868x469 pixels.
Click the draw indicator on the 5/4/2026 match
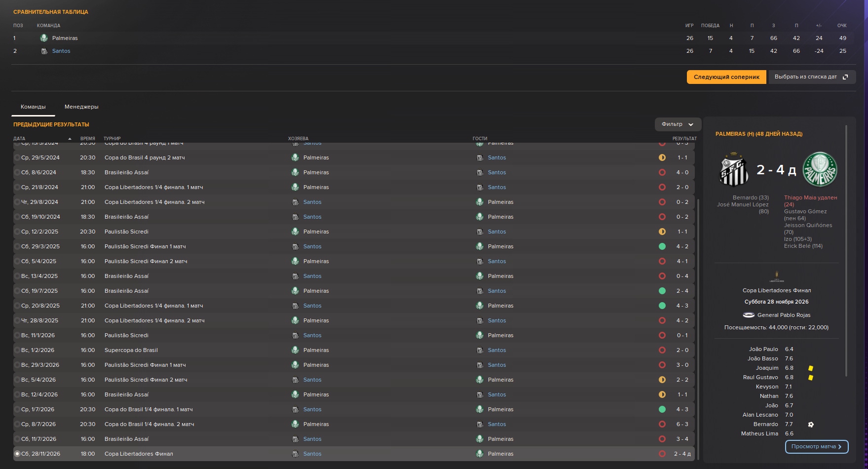(x=662, y=380)
